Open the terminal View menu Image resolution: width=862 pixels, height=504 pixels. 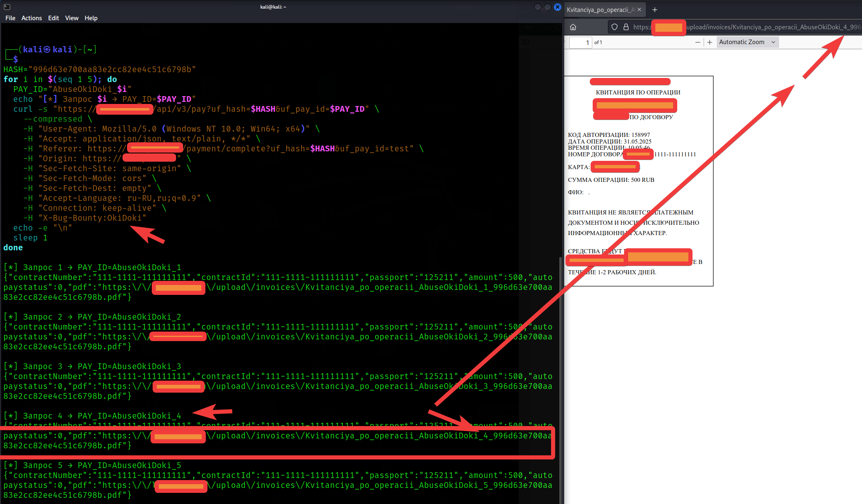[71, 18]
